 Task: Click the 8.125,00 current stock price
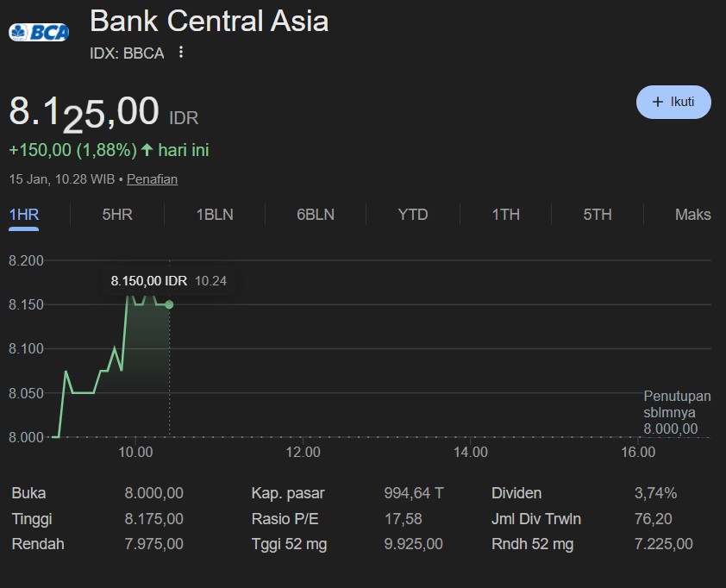(x=84, y=113)
